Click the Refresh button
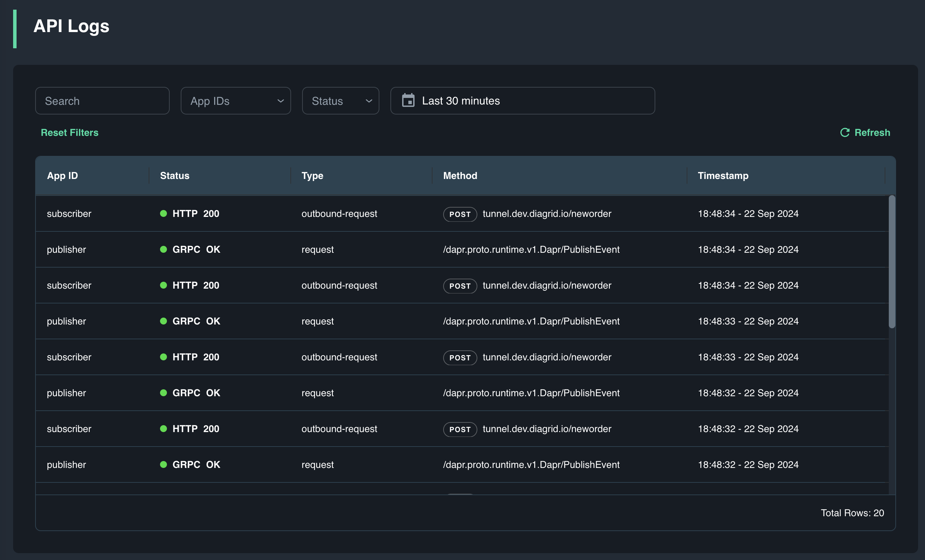This screenshot has height=560, width=925. (865, 132)
